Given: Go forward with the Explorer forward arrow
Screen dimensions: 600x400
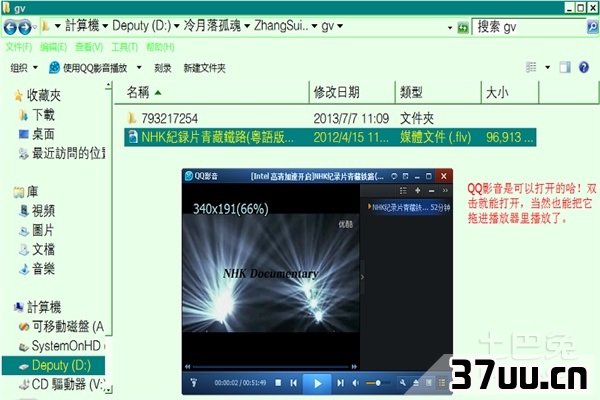Looking at the screenshot, I should pos(25,27).
